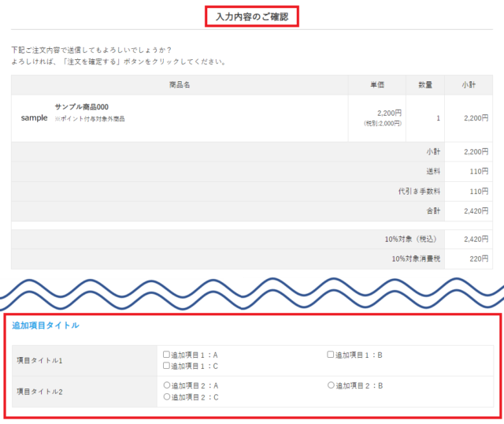The image size is (504, 424).
Task: Click the 単価 column header
Action: click(377, 84)
